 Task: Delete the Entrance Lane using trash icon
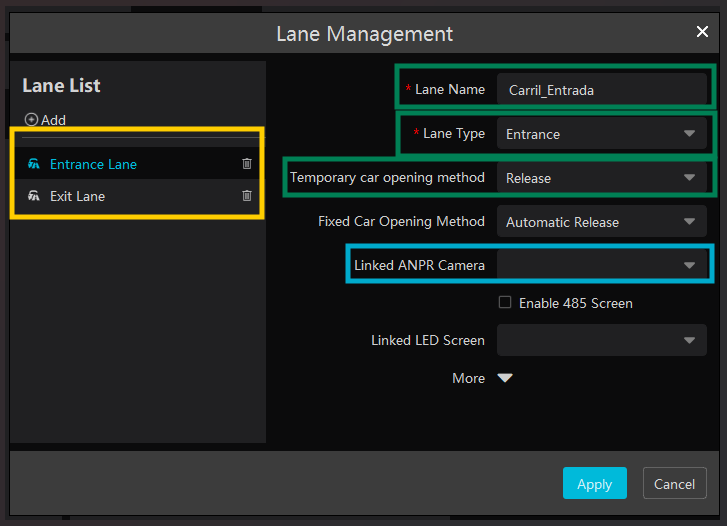pos(247,164)
